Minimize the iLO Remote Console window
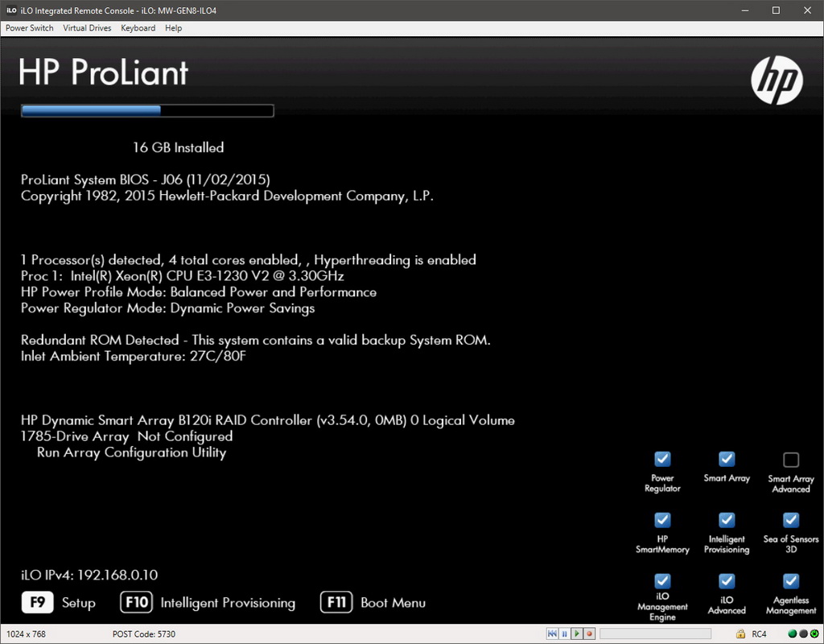Screen dimensions: 824x644 click(x=744, y=10)
